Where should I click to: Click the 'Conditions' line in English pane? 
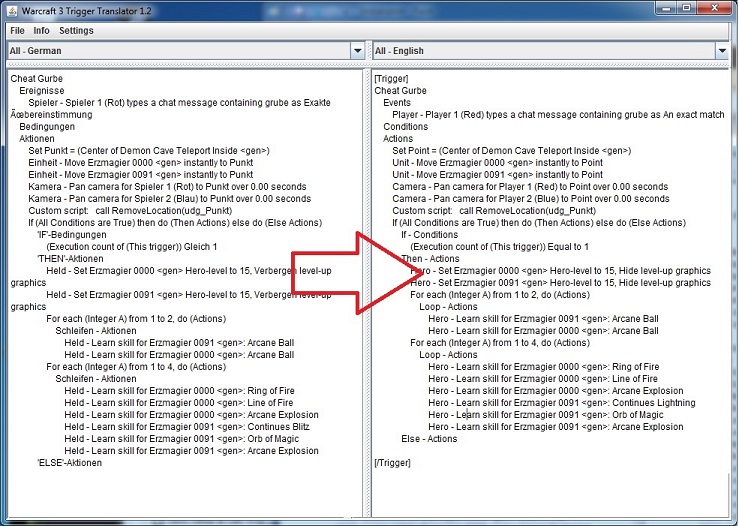click(406, 127)
